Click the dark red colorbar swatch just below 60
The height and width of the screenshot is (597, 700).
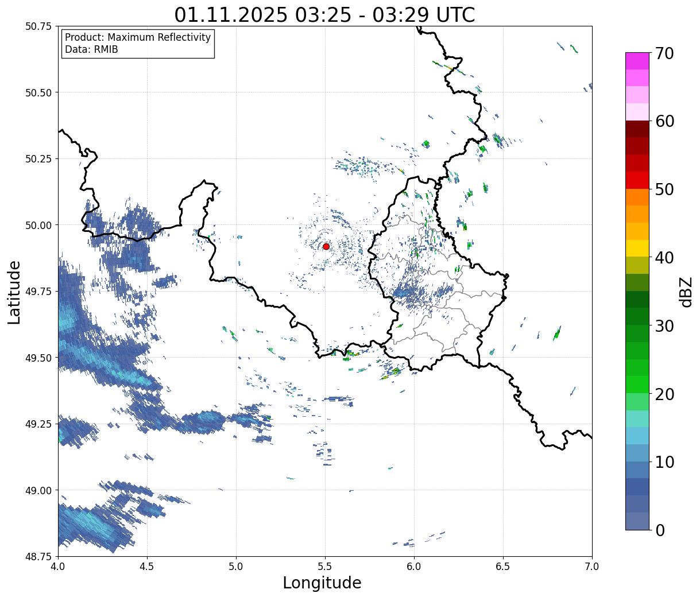tap(637, 129)
